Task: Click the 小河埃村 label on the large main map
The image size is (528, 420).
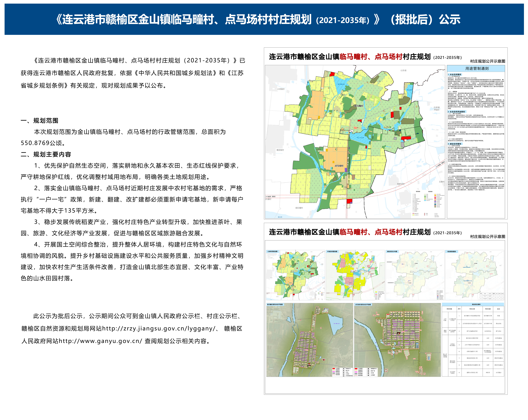Action: [x=281, y=89]
